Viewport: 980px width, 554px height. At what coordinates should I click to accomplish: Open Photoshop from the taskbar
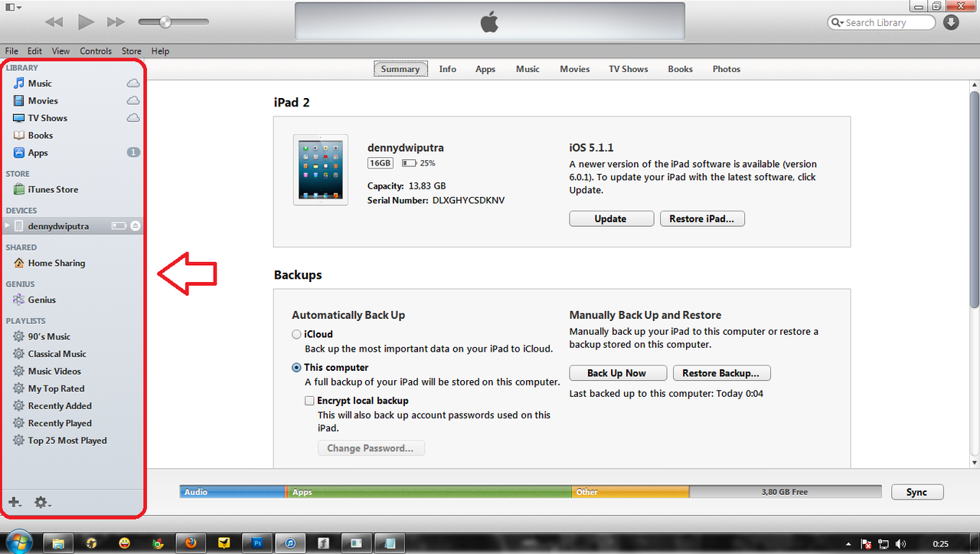(x=256, y=543)
